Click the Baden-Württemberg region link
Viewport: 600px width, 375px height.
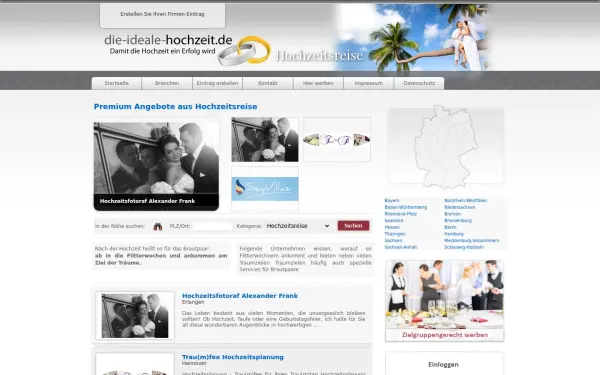pyautogui.click(x=406, y=207)
